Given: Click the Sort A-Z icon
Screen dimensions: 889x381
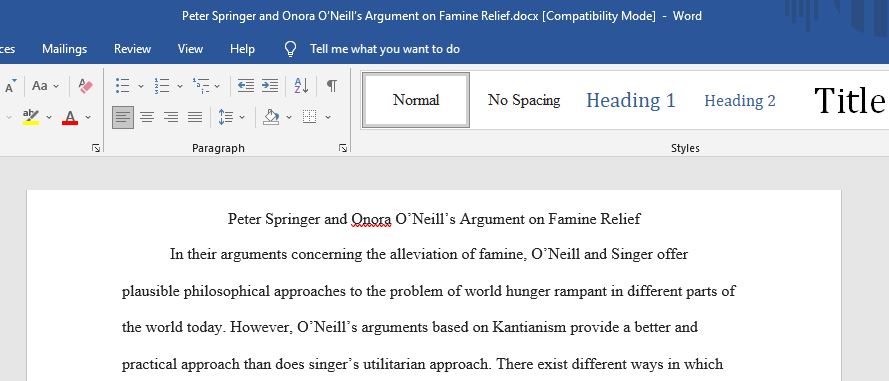Looking at the screenshot, I should [301, 86].
